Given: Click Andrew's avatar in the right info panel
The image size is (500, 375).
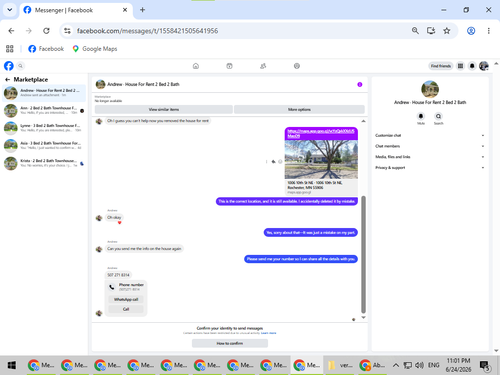Looking at the screenshot, I should coord(430,89).
